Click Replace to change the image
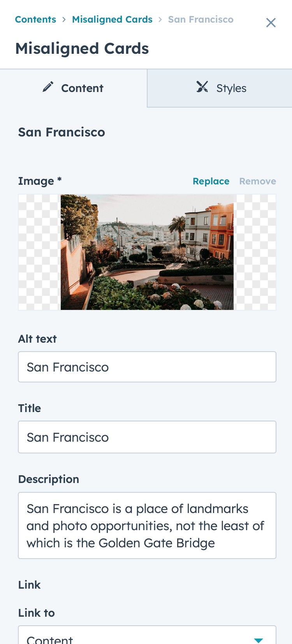The width and height of the screenshot is (292, 644). tap(211, 181)
